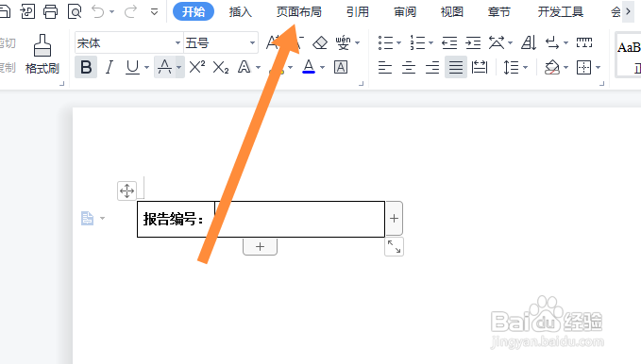Image resolution: width=641 pixels, height=364 pixels.
Task: Open the 章节 tab
Action: tap(499, 12)
